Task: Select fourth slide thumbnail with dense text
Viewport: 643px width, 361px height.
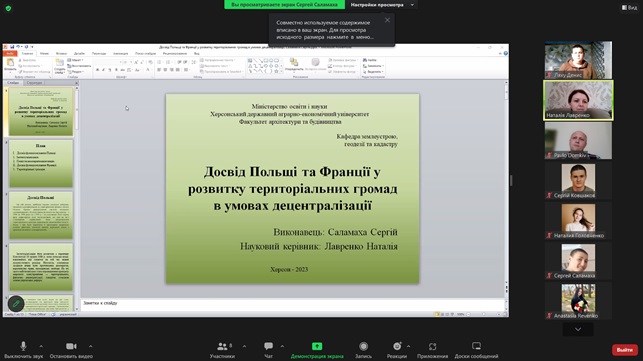Action: tap(41, 267)
